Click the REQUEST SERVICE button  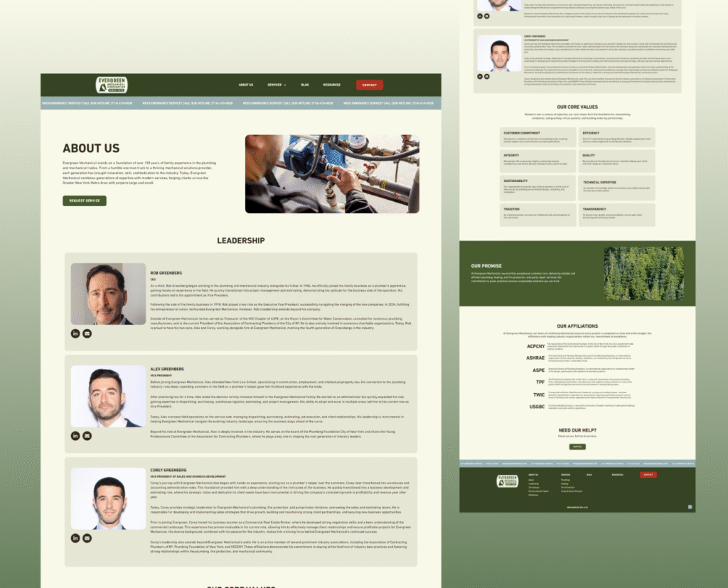click(84, 201)
